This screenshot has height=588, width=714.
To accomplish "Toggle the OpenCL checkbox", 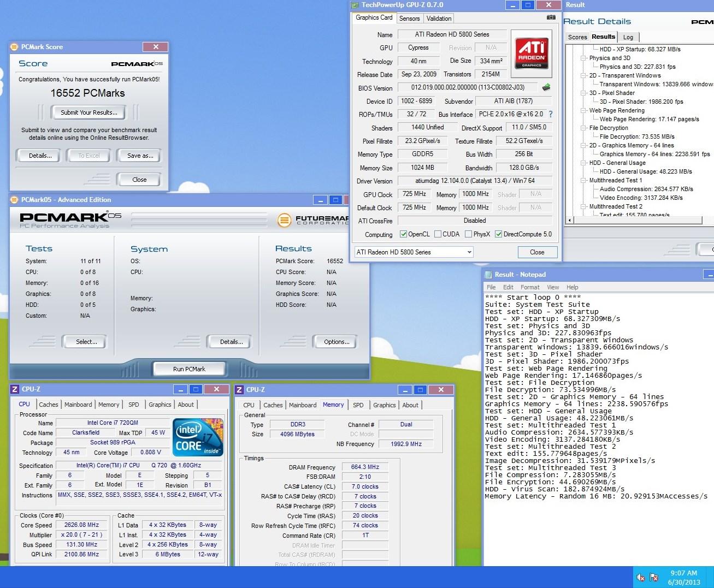I will (403, 234).
